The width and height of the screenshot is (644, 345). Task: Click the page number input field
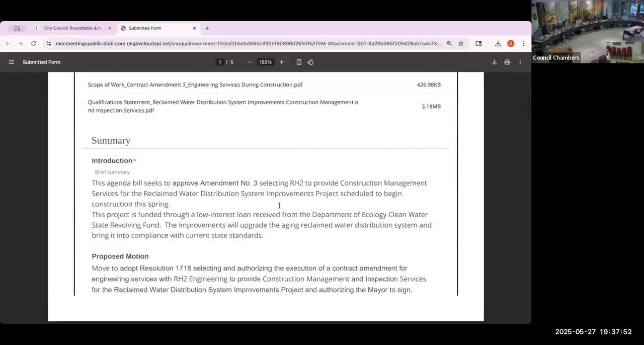pos(219,62)
